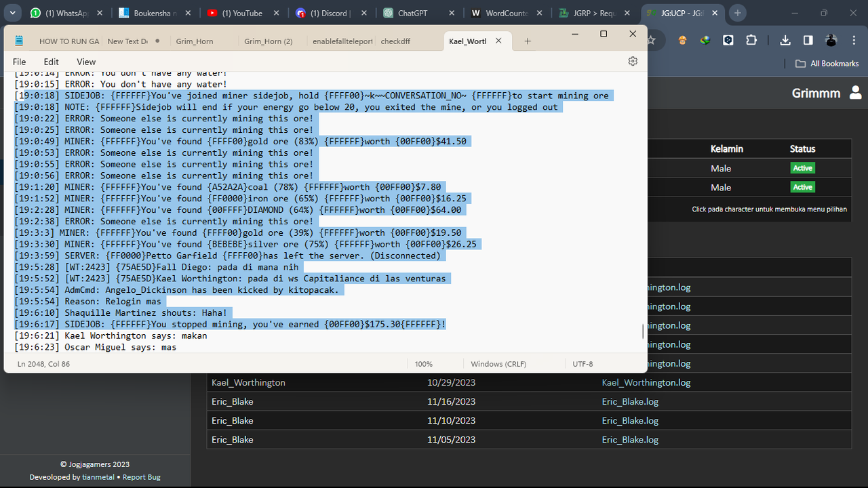Screen dimensions: 868x488
Task: Click the 100% zoom status entry
Action: pyautogui.click(x=423, y=364)
